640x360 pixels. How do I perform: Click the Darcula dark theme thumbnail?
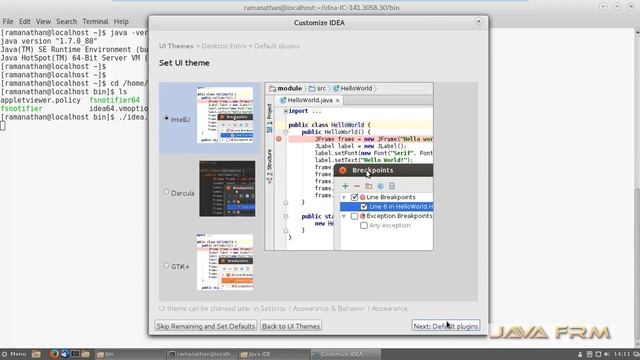coord(227,189)
